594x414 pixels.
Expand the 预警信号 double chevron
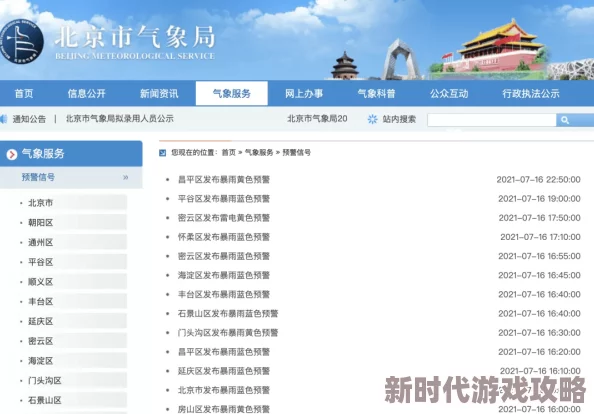pyautogui.click(x=125, y=177)
